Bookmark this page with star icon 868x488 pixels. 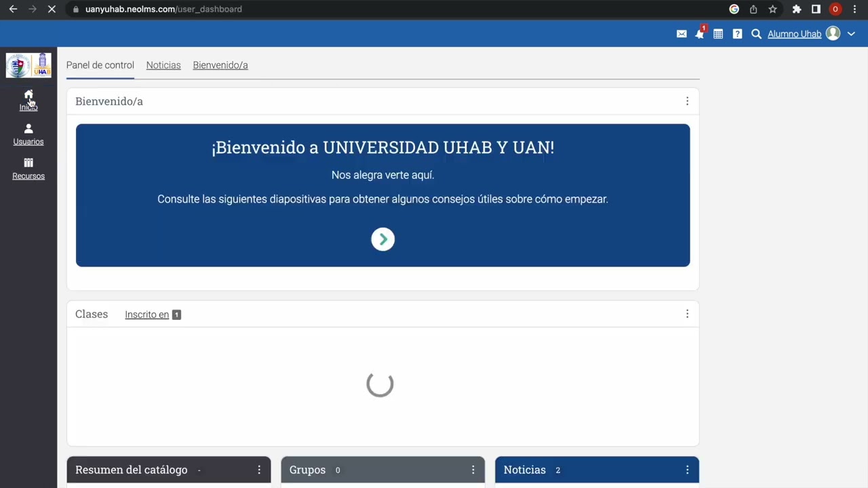point(772,9)
